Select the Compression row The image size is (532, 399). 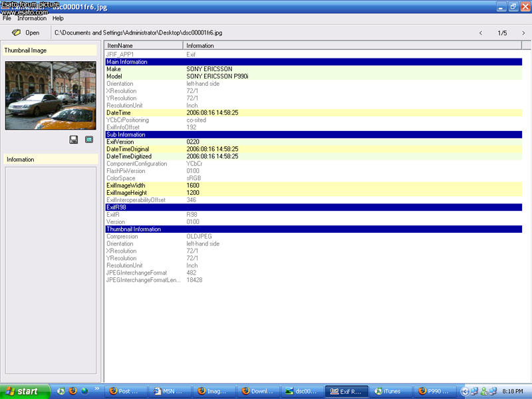(313, 236)
